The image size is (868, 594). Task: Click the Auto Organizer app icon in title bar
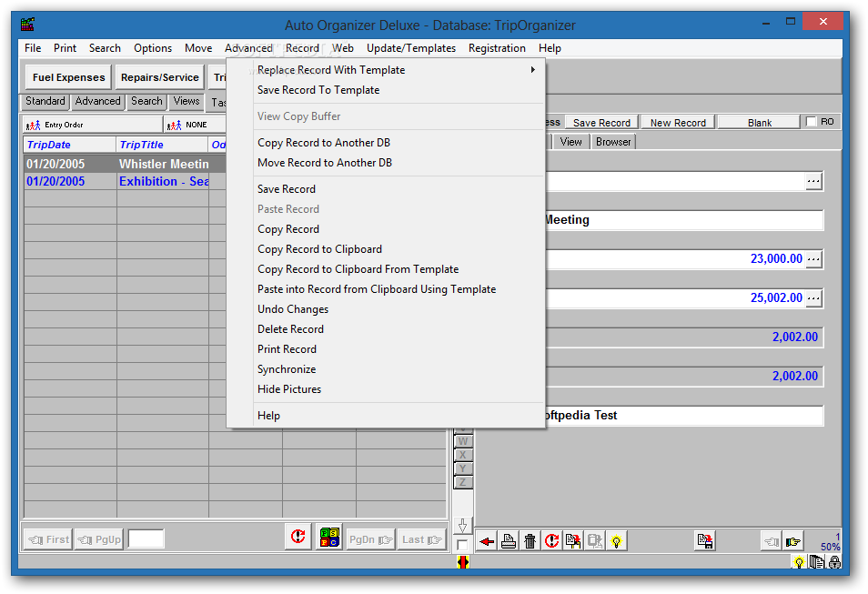27,25
